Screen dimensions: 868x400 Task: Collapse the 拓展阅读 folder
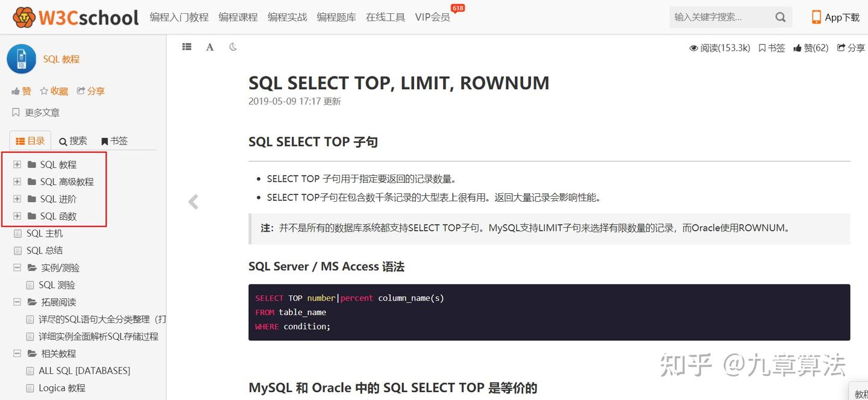pos(16,302)
